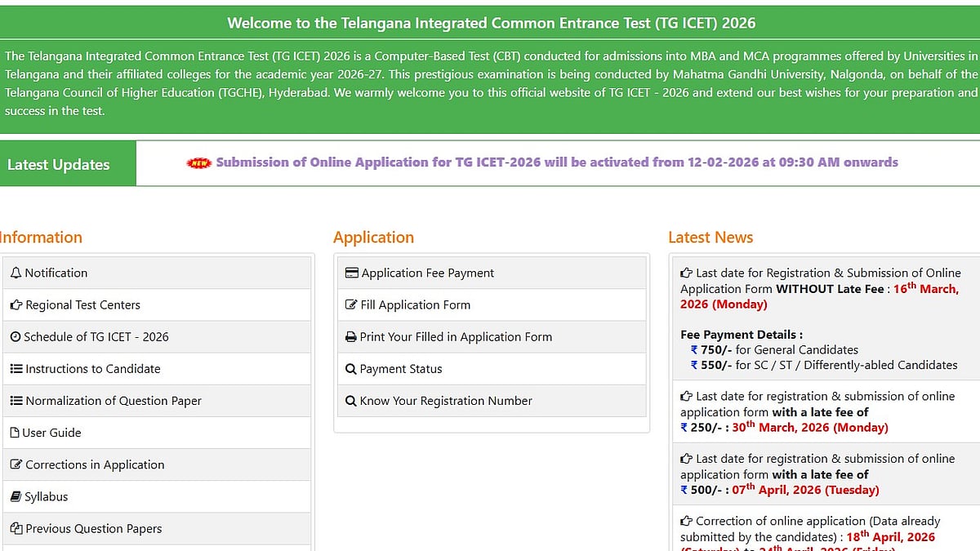Click the Latest News section heading
This screenshot has height=551, width=980.
tap(710, 237)
